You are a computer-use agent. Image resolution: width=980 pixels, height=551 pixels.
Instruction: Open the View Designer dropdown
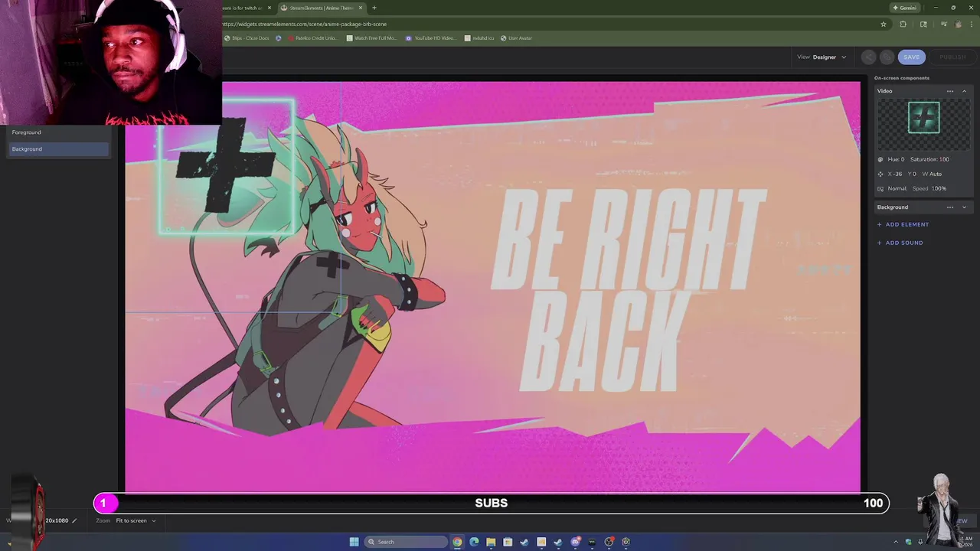(x=822, y=57)
